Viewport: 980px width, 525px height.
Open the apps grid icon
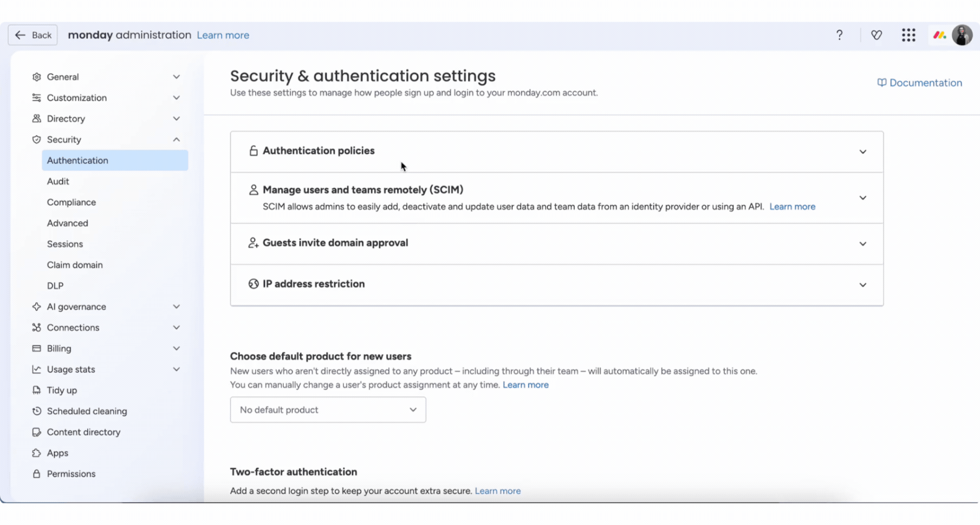[x=908, y=35]
